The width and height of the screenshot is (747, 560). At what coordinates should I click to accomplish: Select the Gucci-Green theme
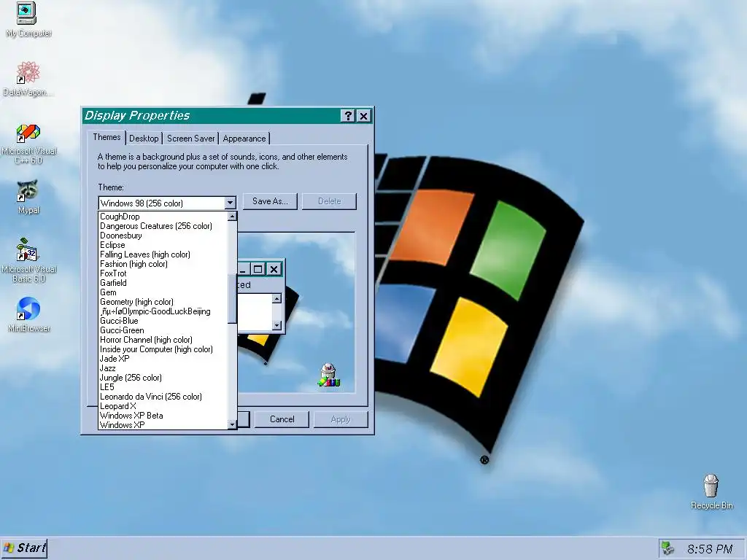coord(163,330)
